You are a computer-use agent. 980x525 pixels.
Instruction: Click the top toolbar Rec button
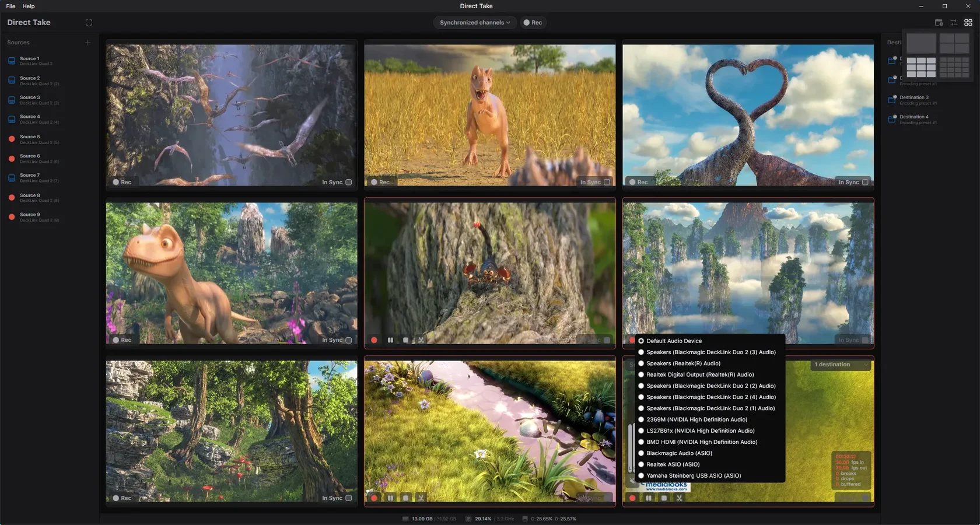(533, 23)
